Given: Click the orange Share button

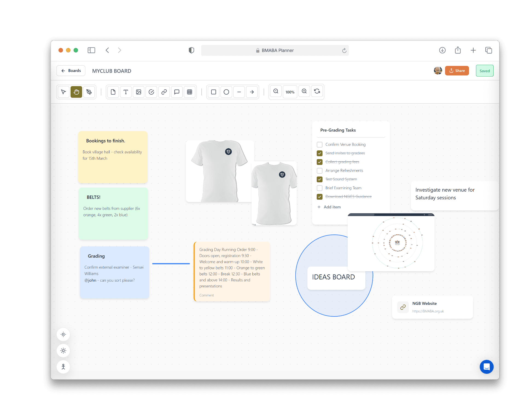Looking at the screenshot, I should [457, 71].
